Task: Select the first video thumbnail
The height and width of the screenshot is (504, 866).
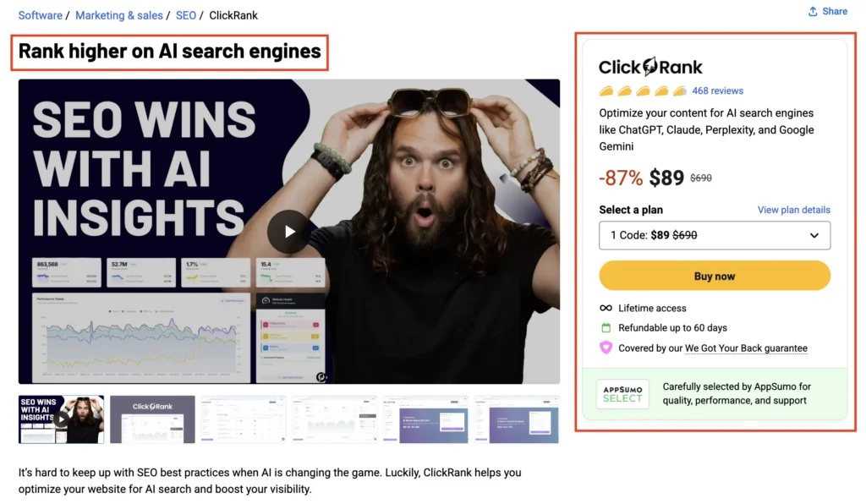Action: point(61,419)
